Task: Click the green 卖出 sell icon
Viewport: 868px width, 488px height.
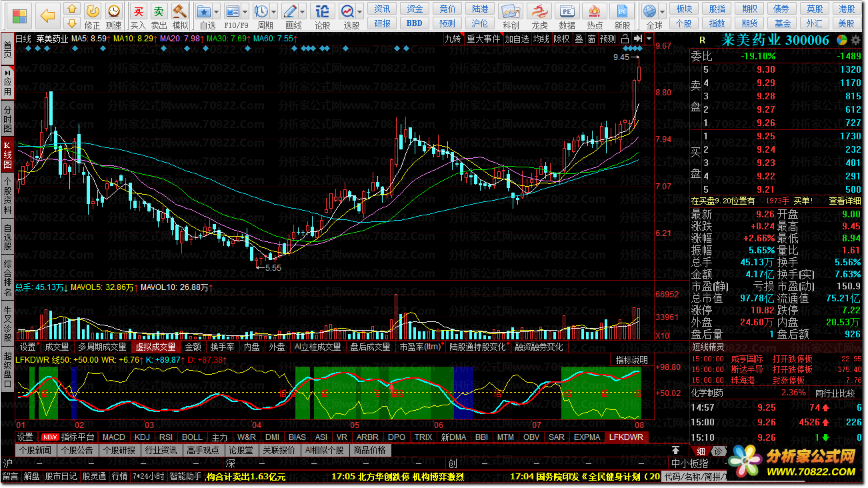Action: [159, 11]
